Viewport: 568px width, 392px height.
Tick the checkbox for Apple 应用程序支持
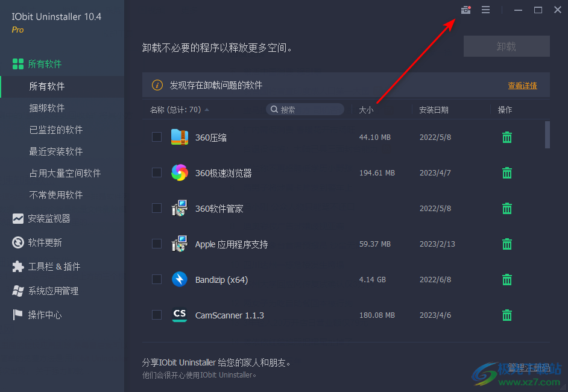pyautogui.click(x=157, y=244)
